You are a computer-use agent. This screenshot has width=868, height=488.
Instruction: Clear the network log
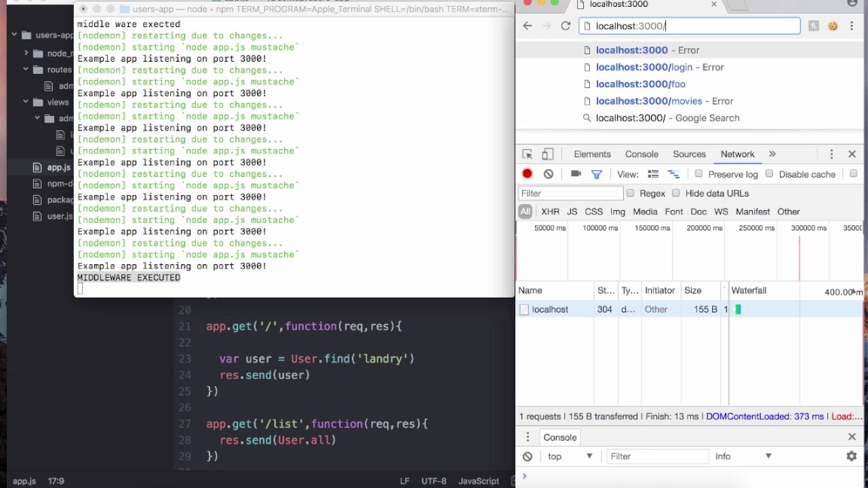pos(549,174)
